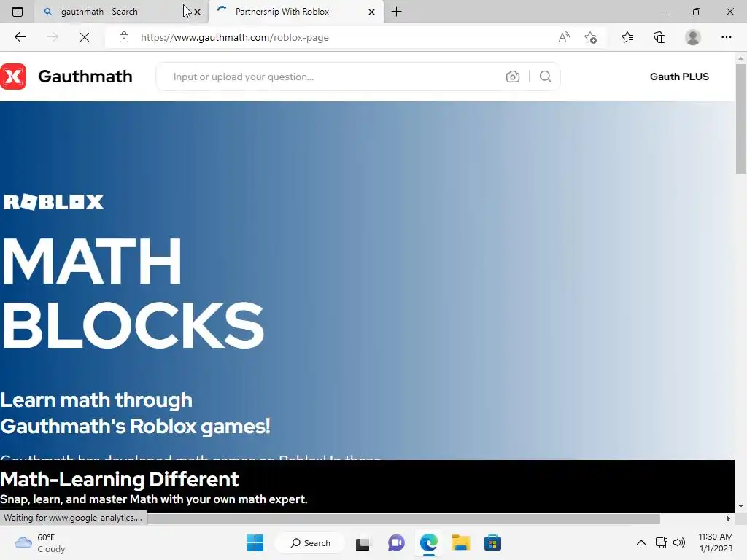Open the tab actions menu icon
The width and height of the screenshot is (747, 560).
(x=18, y=12)
